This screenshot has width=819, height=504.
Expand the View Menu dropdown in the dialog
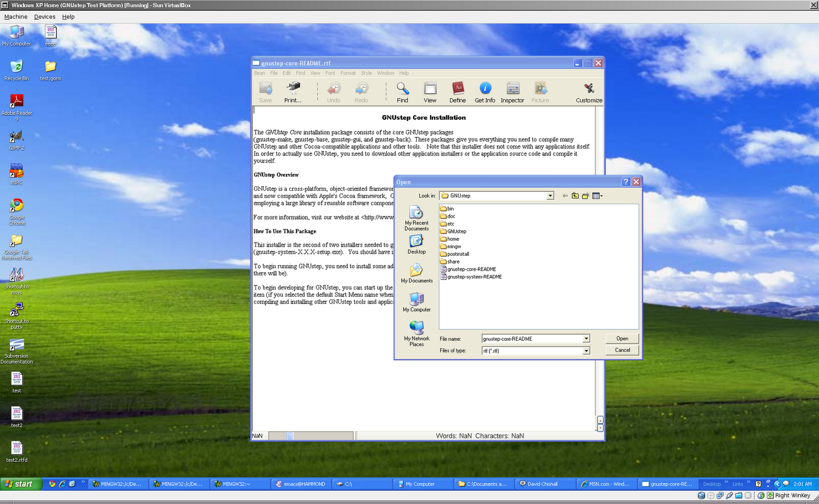(597, 195)
